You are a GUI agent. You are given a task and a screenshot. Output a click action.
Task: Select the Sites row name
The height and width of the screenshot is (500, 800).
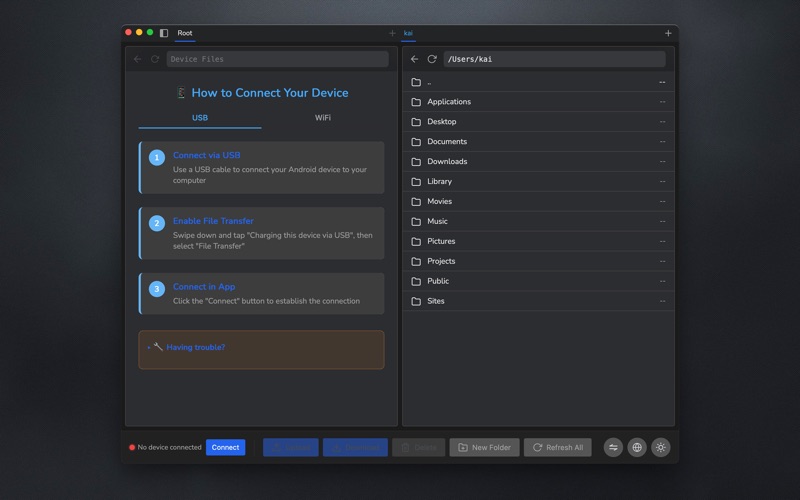coord(436,301)
